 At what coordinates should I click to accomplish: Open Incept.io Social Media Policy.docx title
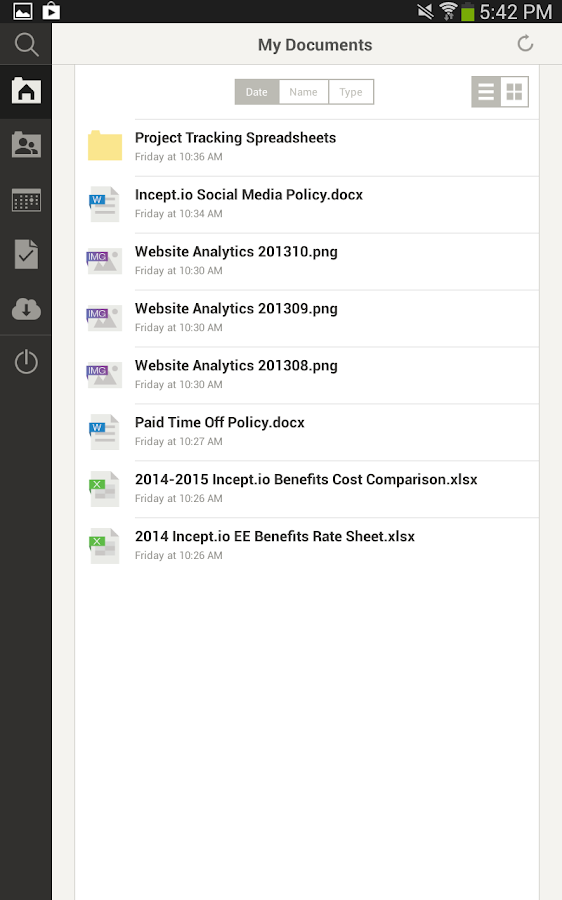point(249,195)
